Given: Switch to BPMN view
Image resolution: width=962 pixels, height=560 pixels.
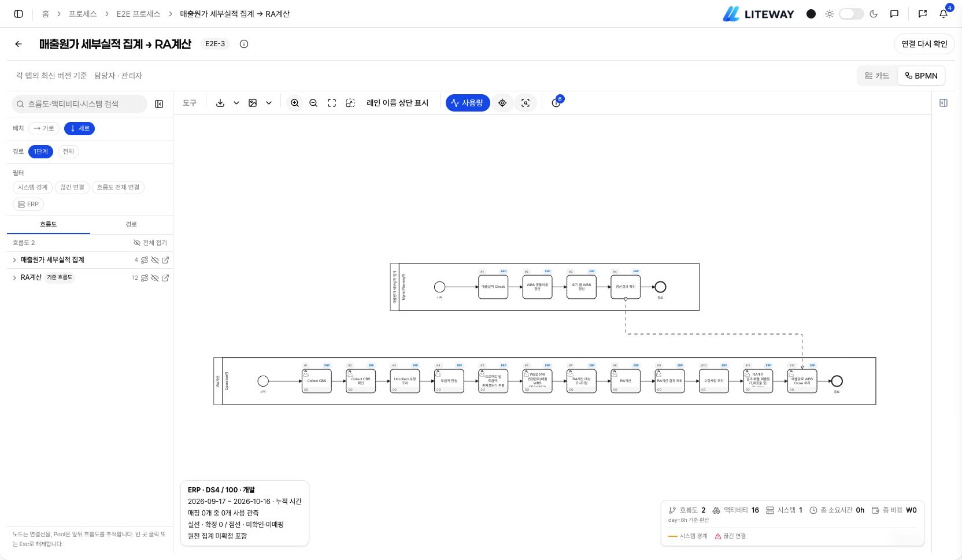Looking at the screenshot, I should (x=922, y=76).
